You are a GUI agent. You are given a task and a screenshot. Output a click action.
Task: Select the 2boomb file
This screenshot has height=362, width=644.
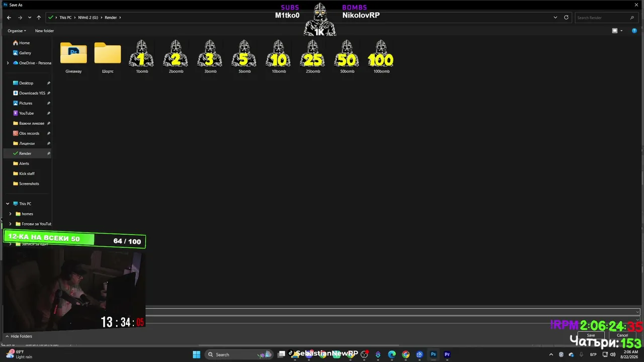pyautogui.click(x=176, y=57)
